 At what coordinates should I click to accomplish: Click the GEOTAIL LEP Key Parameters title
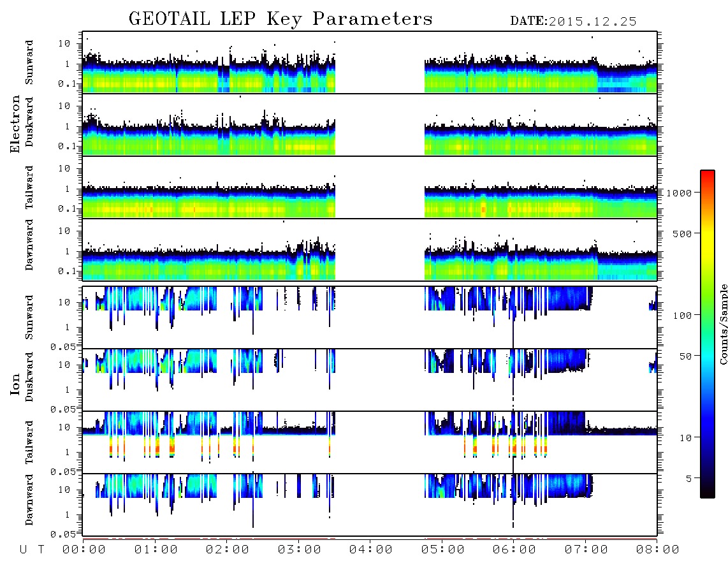[x=280, y=20]
